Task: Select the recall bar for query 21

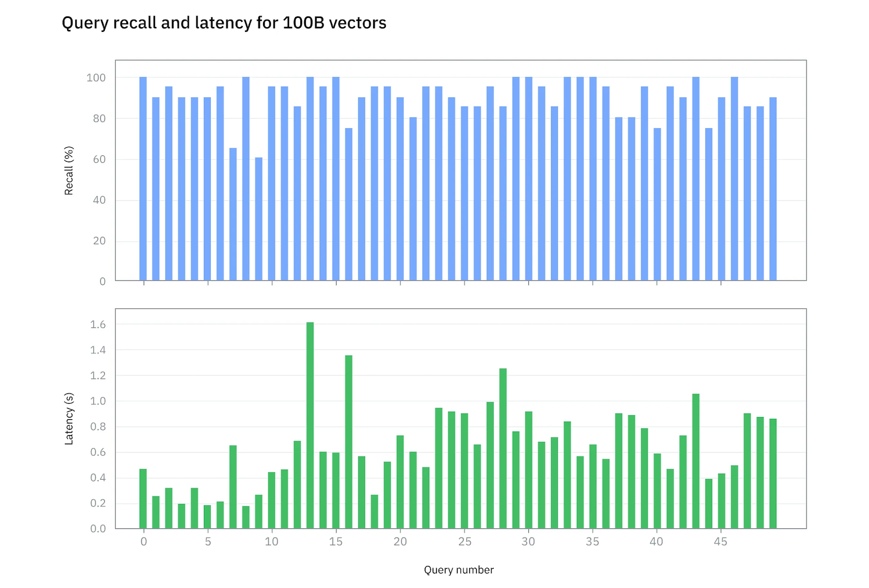Action: [413, 197]
